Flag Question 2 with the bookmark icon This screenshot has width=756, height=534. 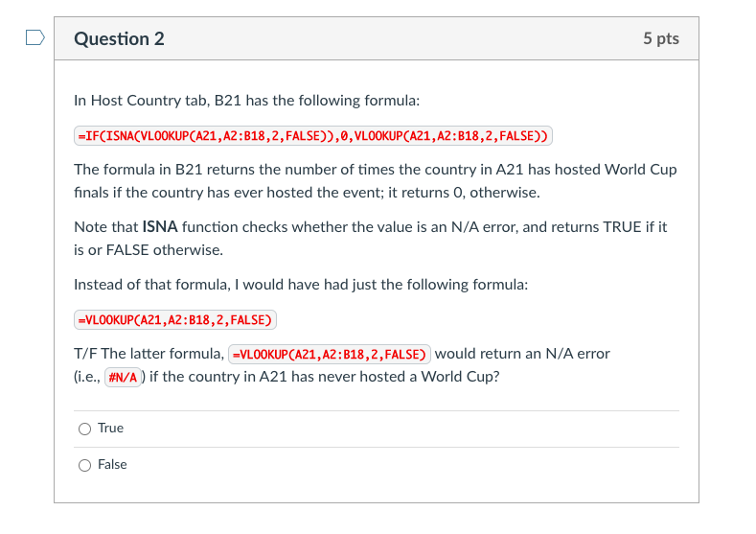[x=35, y=37]
